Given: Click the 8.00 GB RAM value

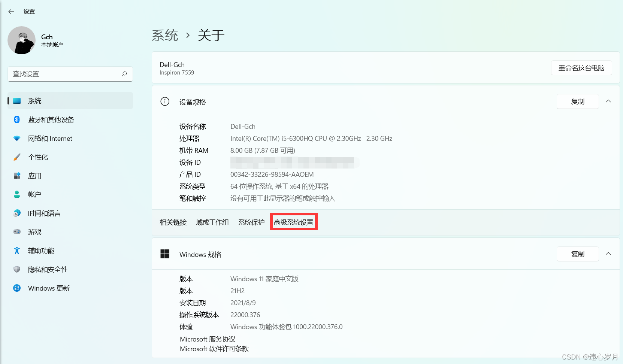Looking at the screenshot, I should click(263, 151).
